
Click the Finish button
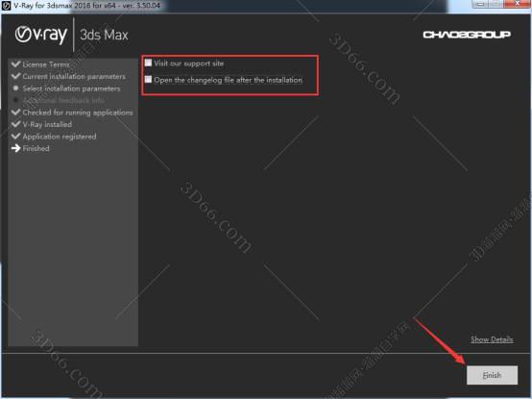pyautogui.click(x=492, y=375)
